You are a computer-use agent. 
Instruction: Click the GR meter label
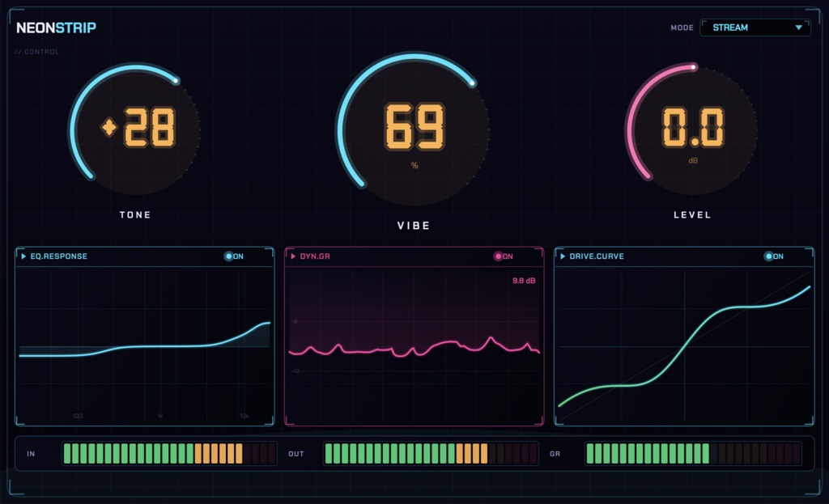555,454
